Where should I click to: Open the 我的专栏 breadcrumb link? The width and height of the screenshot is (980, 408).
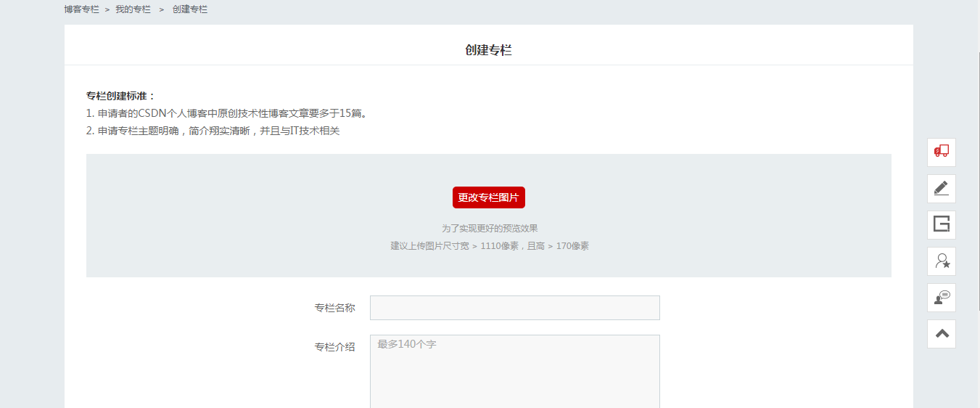tap(133, 9)
